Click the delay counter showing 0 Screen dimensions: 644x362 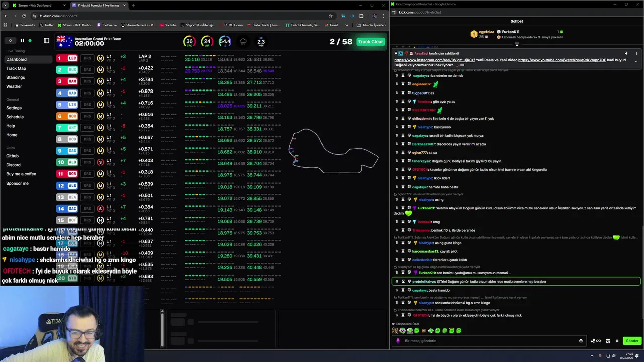(10, 41)
